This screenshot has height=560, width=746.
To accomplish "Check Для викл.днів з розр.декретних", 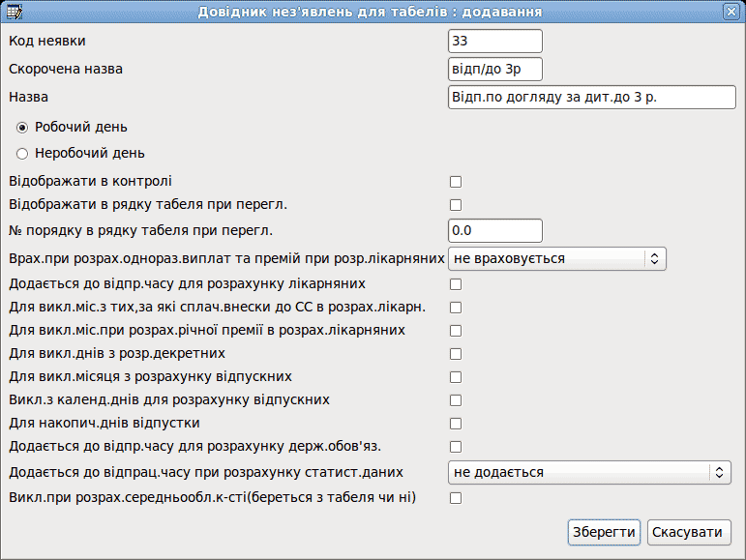I will point(456,354).
